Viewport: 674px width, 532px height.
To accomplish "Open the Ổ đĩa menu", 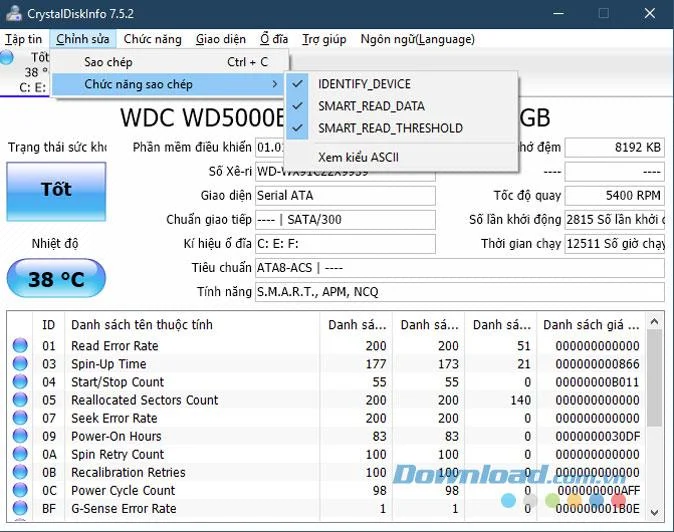I will (274, 39).
